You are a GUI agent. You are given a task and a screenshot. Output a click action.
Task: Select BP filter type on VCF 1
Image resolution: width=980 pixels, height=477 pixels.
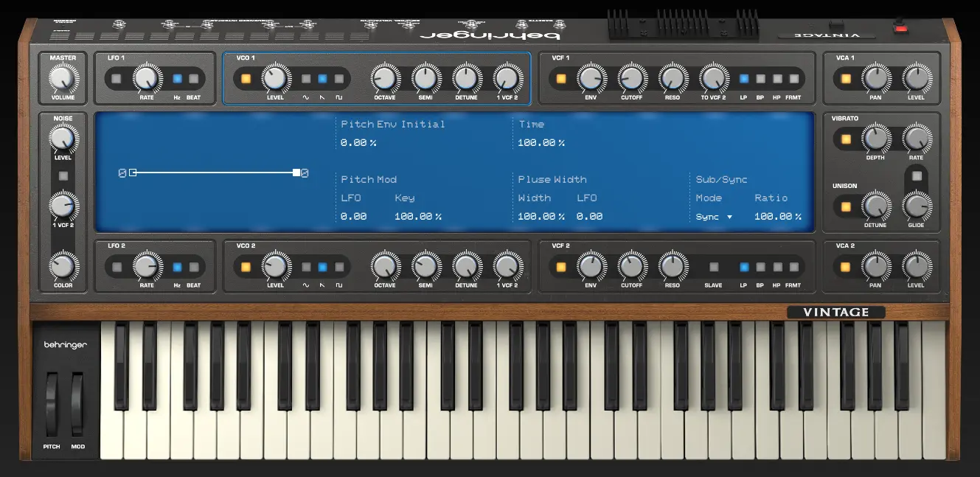760,78
